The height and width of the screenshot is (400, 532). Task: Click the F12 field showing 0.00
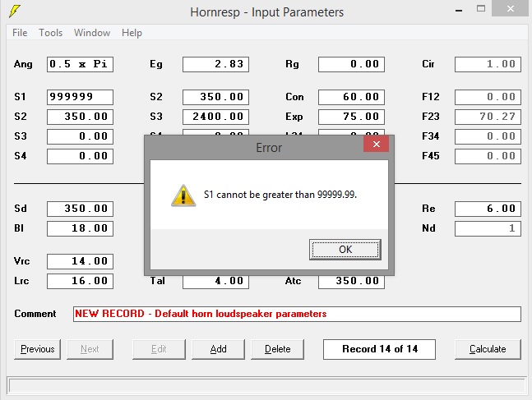tap(488, 97)
